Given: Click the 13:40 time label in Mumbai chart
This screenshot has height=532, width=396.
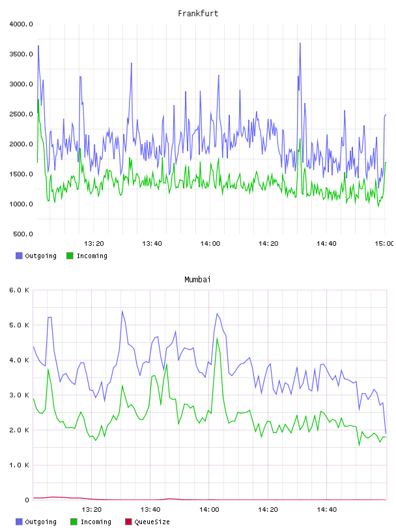Looking at the screenshot, I should click(x=150, y=510).
